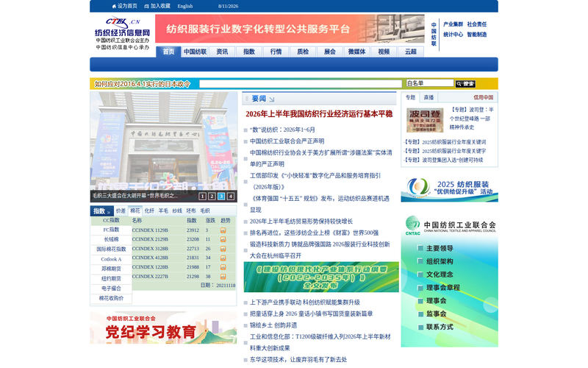Open the 微媒体 navigation tab

pyautogui.click(x=356, y=52)
